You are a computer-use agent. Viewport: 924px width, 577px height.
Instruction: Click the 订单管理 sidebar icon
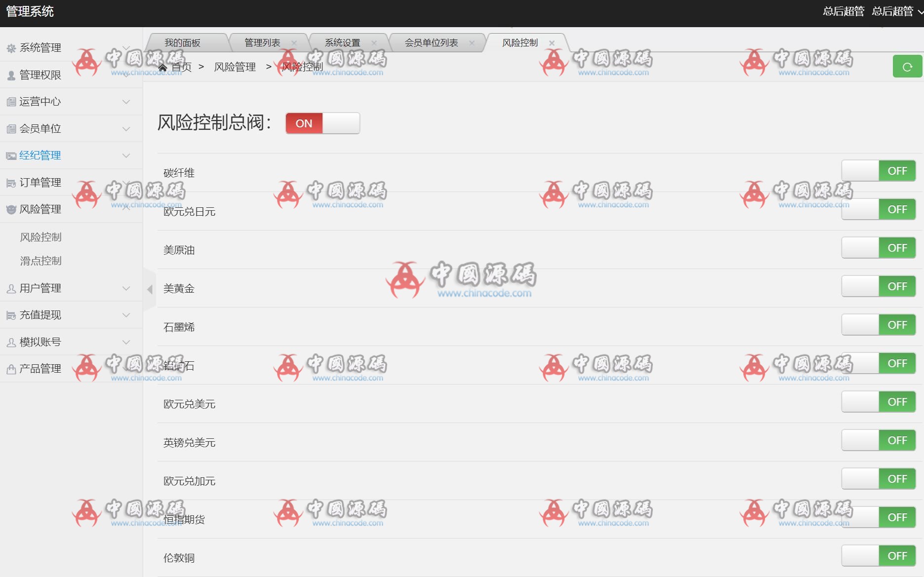11,183
